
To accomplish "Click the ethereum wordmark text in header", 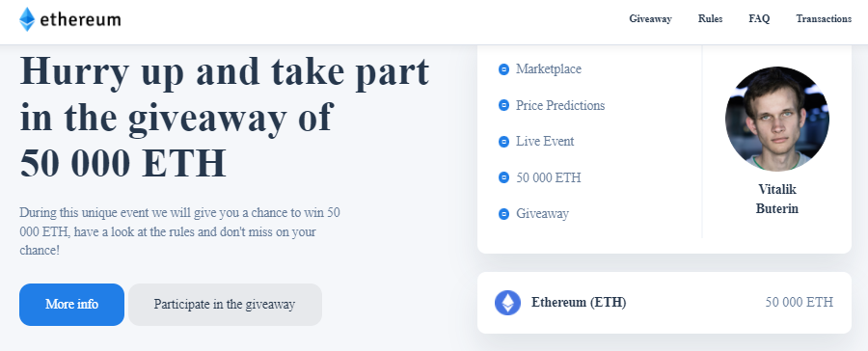I will point(80,20).
